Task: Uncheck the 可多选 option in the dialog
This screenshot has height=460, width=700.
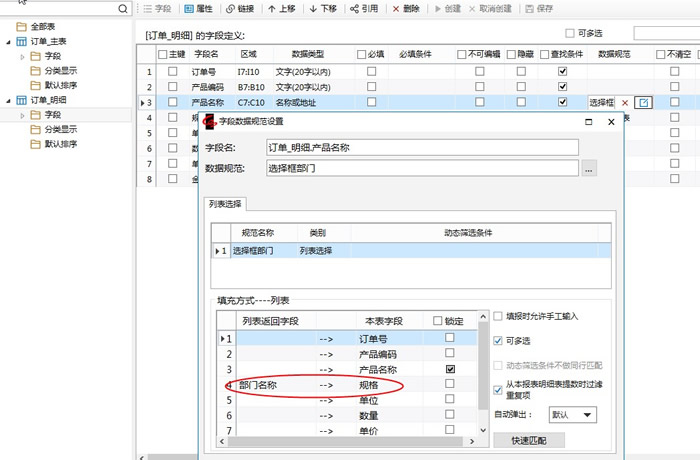Action: pos(499,341)
